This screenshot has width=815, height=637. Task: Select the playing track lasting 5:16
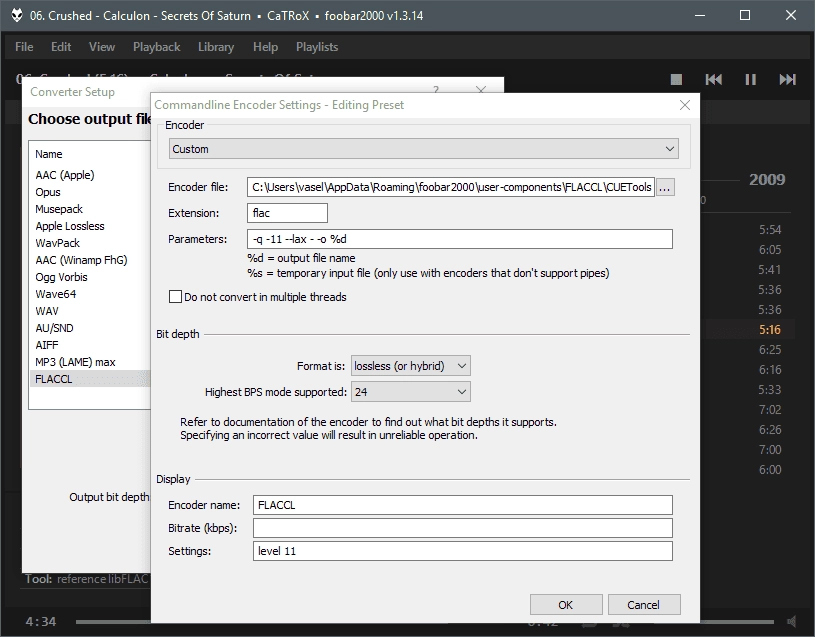[x=769, y=330]
